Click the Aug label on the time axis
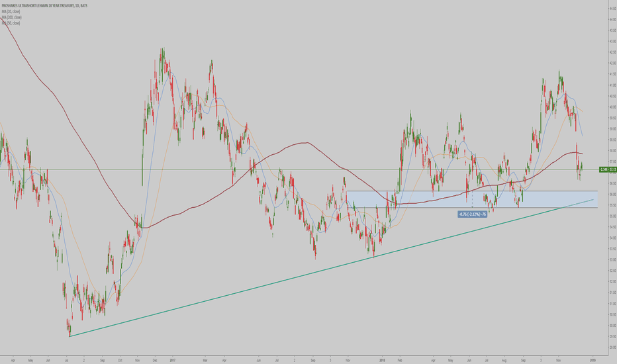Viewport: 617px width, 364px height. point(504,359)
